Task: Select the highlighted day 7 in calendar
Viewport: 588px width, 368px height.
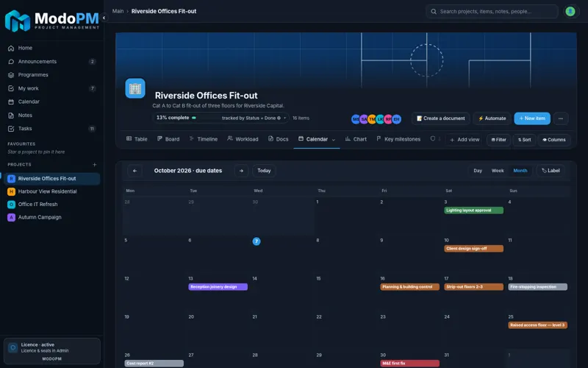Action: coord(257,241)
